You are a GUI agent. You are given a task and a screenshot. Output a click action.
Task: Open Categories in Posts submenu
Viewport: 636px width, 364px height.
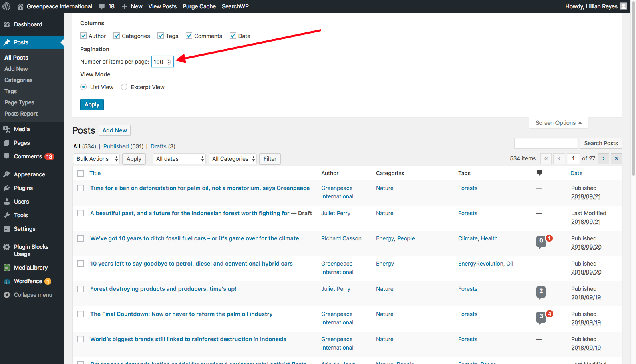tap(18, 80)
